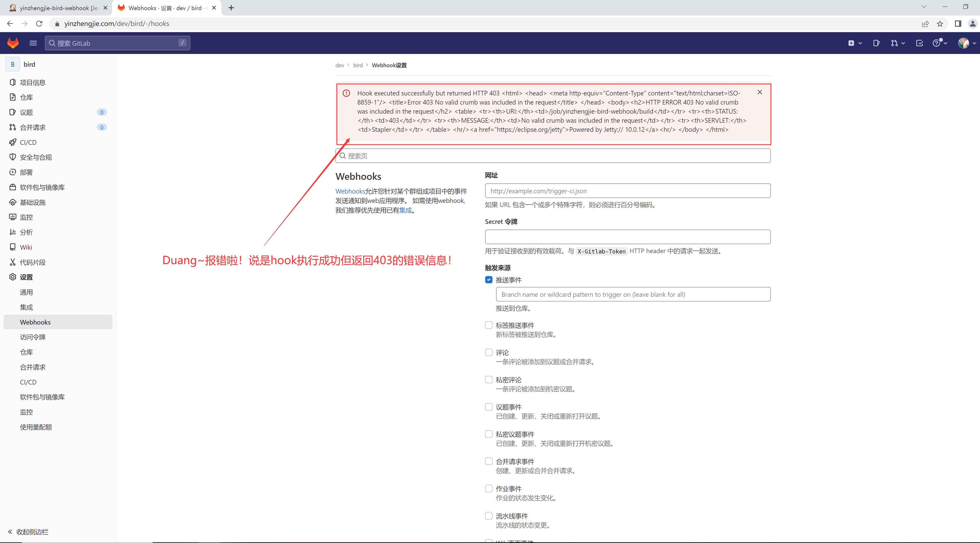
Task: Collapse sidebar via 收起侧边栏
Action: pos(29,532)
